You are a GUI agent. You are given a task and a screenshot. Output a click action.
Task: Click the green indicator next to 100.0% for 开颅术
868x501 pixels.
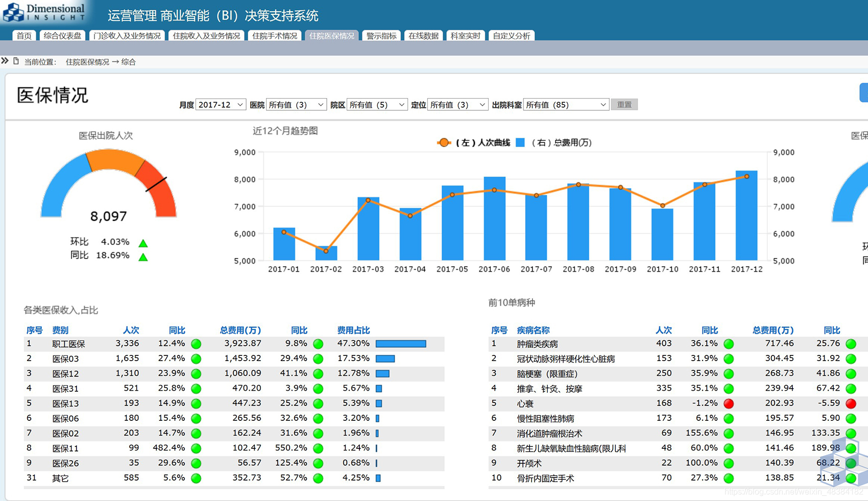[729, 463]
